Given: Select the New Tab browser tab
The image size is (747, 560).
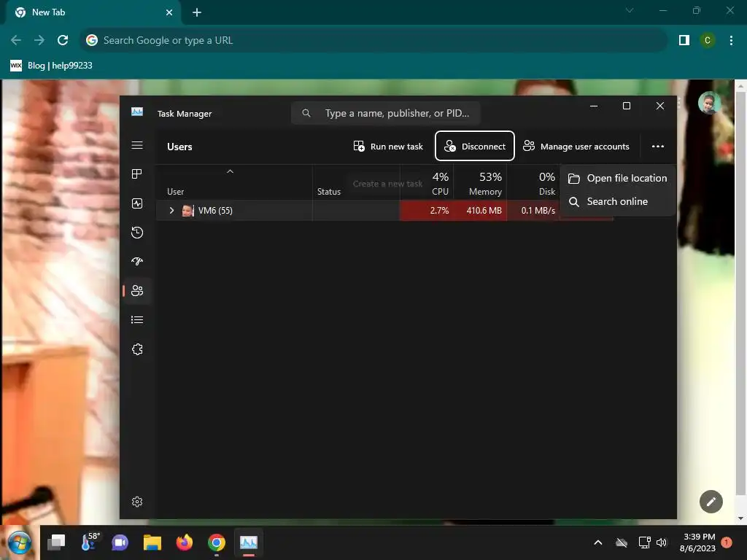Looking at the screenshot, I should (93, 12).
